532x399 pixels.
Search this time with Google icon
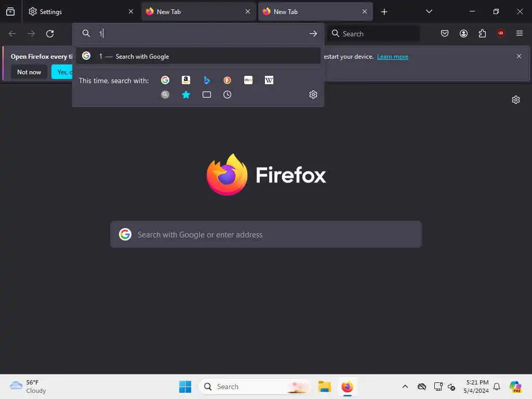click(165, 80)
